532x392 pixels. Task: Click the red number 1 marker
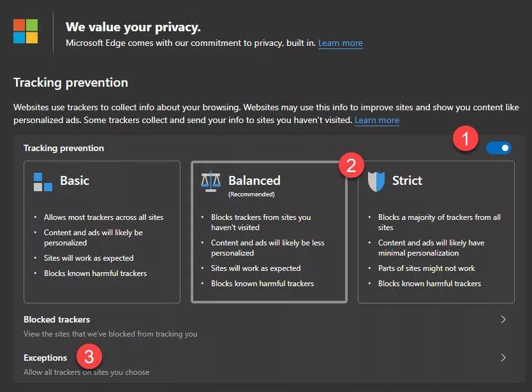[464, 138]
